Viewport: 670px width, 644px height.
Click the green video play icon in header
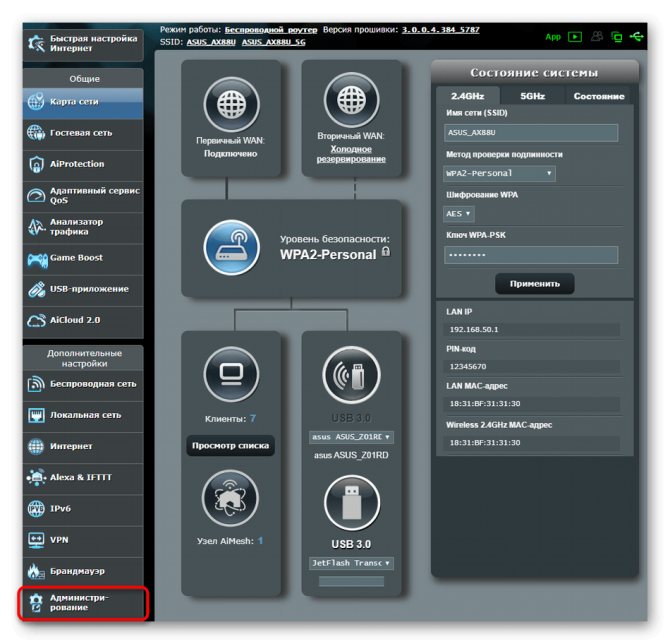[x=575, y=37]
